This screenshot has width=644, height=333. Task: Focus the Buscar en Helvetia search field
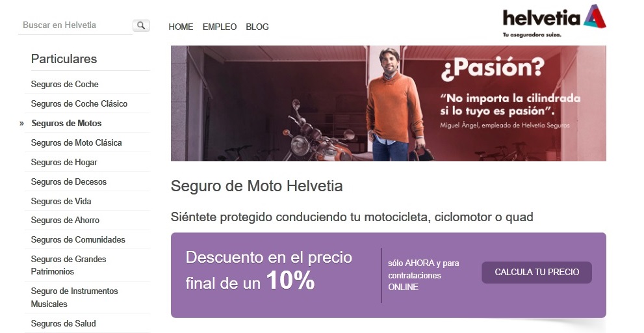[75, 25]
